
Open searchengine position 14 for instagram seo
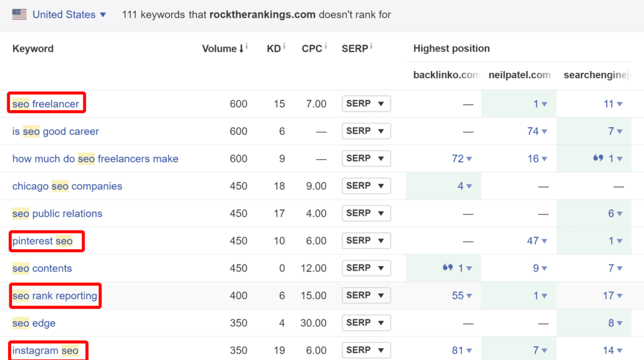(613, 351)
